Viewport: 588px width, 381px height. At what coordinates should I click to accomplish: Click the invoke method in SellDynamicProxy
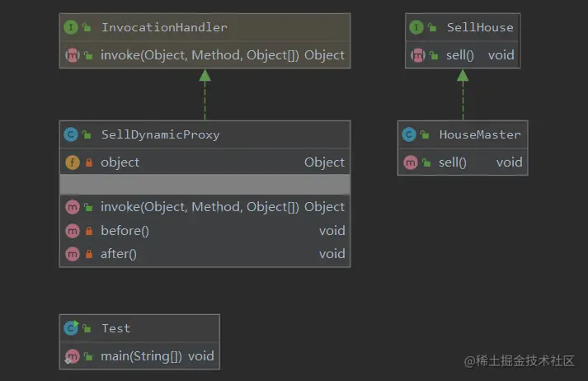coord(200,207)
